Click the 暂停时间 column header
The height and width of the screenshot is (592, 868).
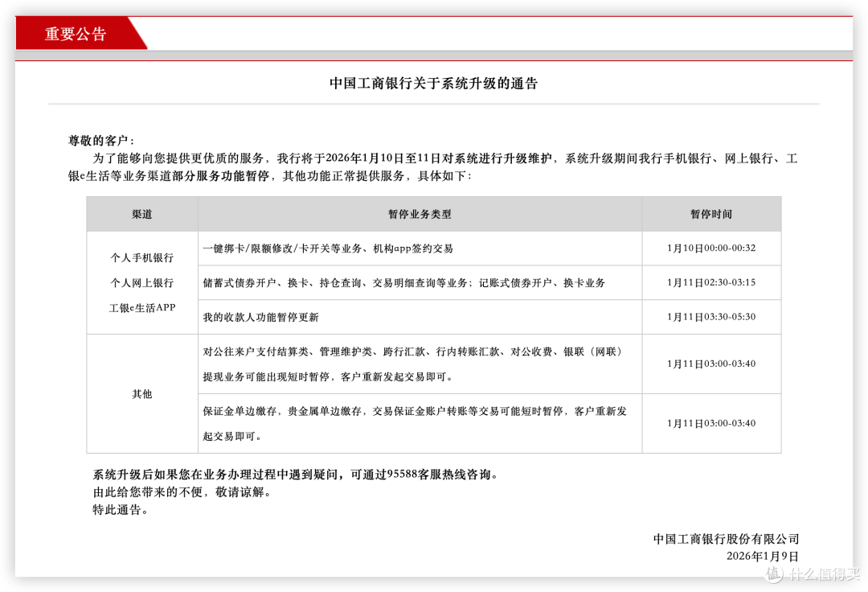tap(711, 214)
